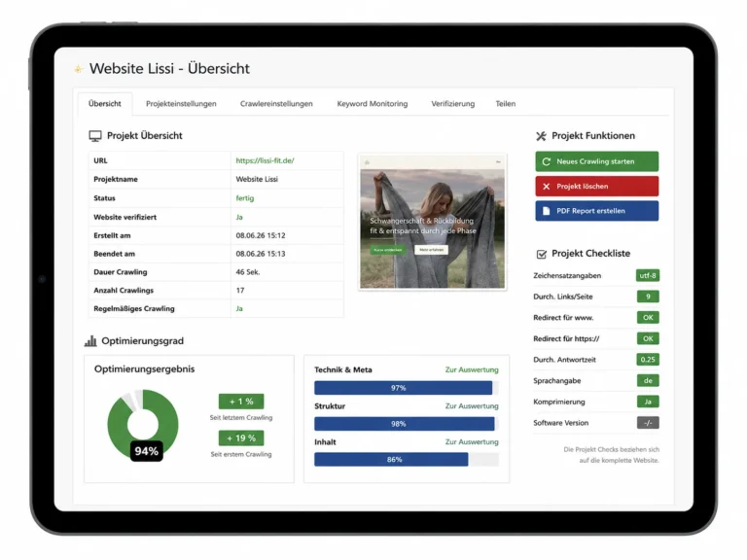The width and height of the screenshot is (747, 560).
Task: Click the document icon in PDF Report erstellen
Action: tap(547, 211)
